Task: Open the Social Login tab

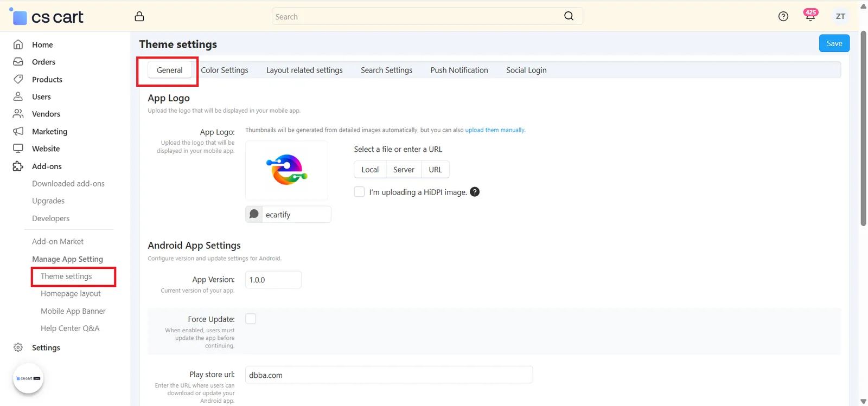Action: [x=526, y=70]
